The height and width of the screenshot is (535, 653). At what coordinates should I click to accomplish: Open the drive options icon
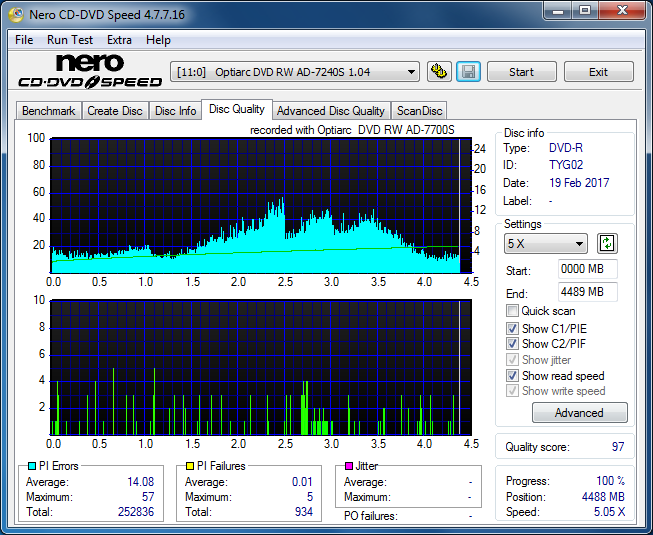(x=439, y=72)
